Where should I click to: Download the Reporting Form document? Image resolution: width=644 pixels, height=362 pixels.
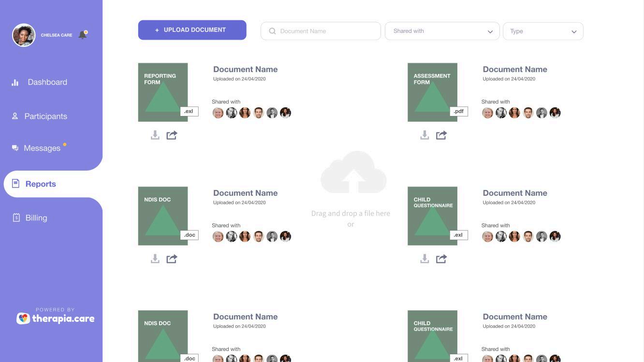click(x=155, y=135)
